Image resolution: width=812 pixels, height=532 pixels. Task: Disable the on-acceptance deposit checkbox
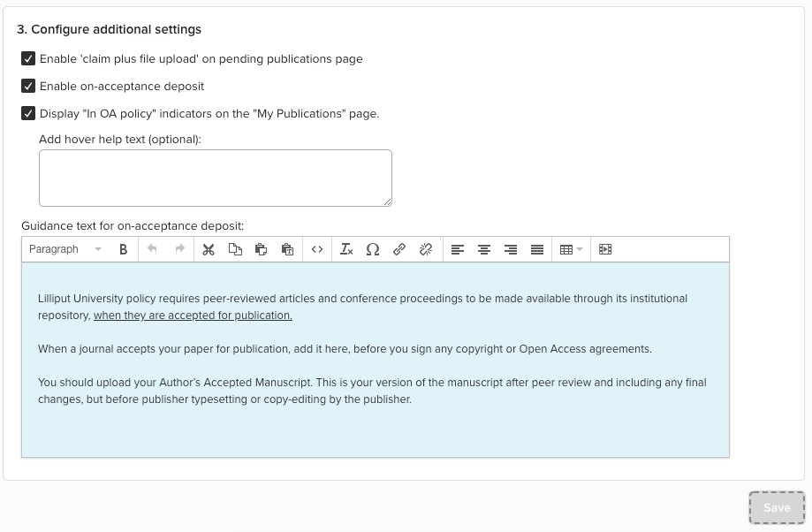(x=28, y=87)
